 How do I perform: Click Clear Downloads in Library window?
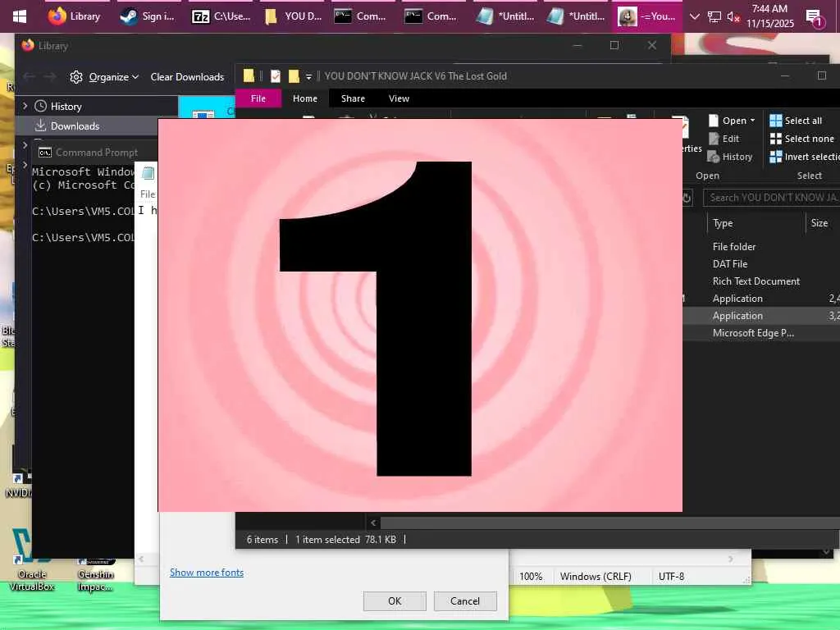point(187,77)
